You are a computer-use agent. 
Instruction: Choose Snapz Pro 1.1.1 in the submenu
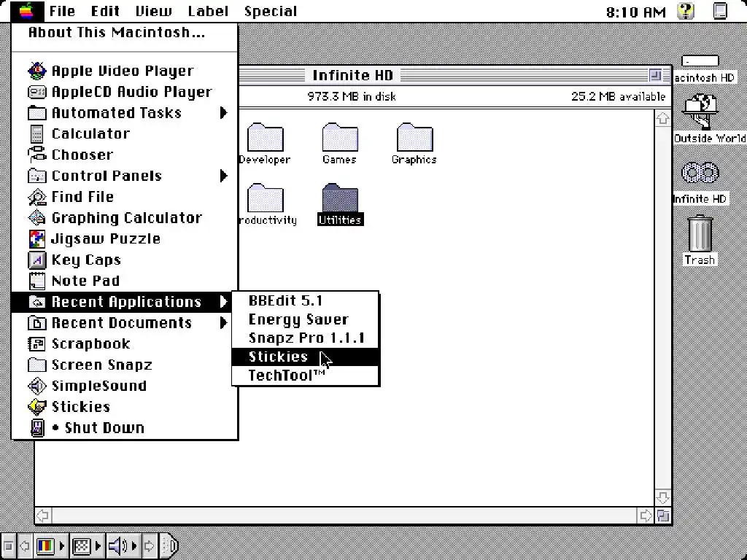tap(305, 338)
